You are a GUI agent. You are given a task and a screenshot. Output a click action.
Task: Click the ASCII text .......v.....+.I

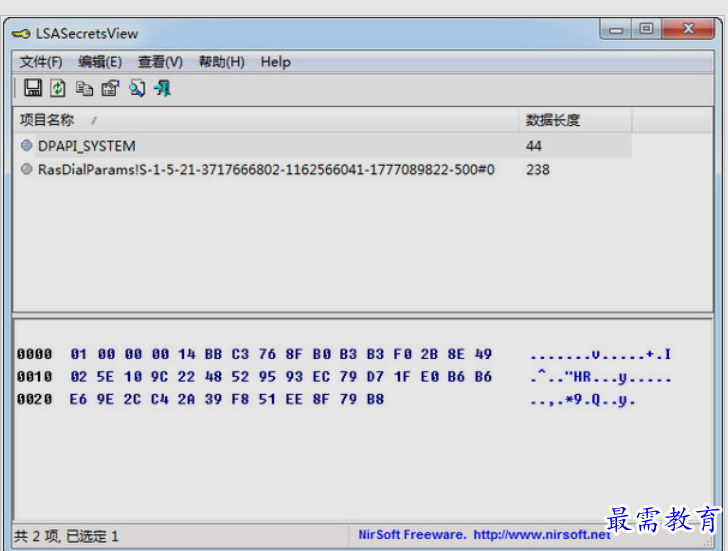tap(600, 354)
